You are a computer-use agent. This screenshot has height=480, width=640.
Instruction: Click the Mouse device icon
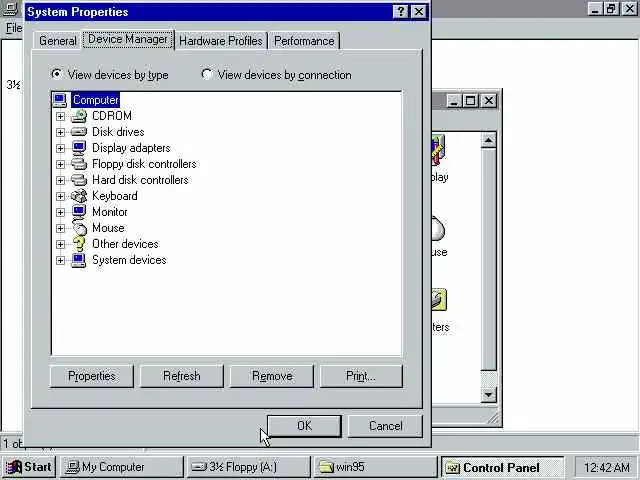[79, 228]
